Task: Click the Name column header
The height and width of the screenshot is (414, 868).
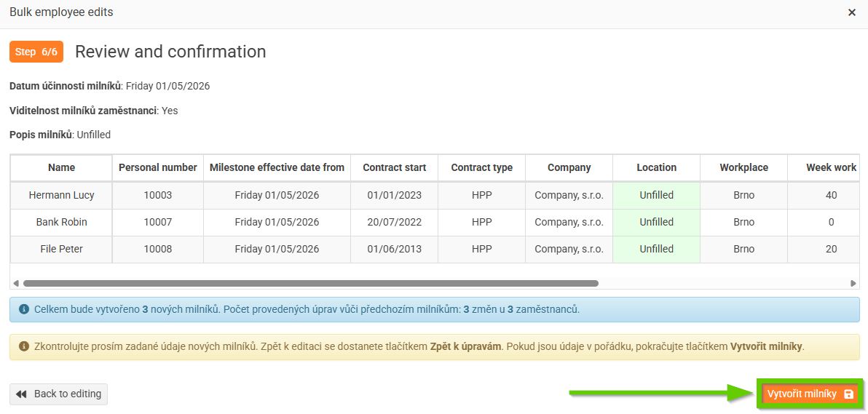Action: click(61, 167)
